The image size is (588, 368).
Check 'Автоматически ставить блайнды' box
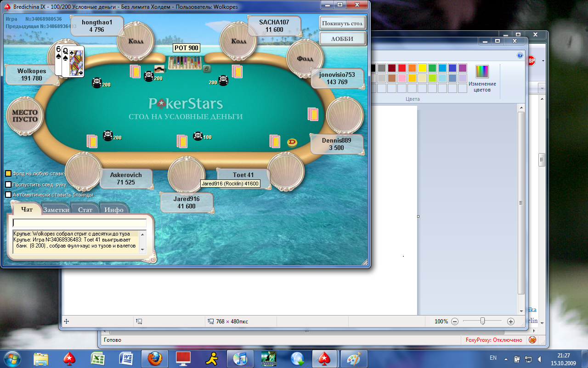tap(8, 195)
